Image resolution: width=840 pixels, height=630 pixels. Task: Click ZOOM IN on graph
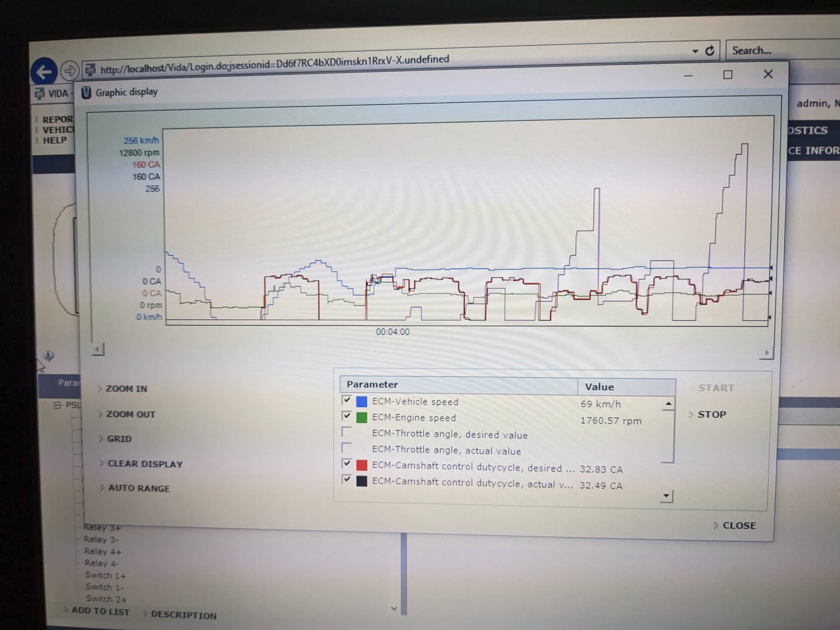point(126,388)
